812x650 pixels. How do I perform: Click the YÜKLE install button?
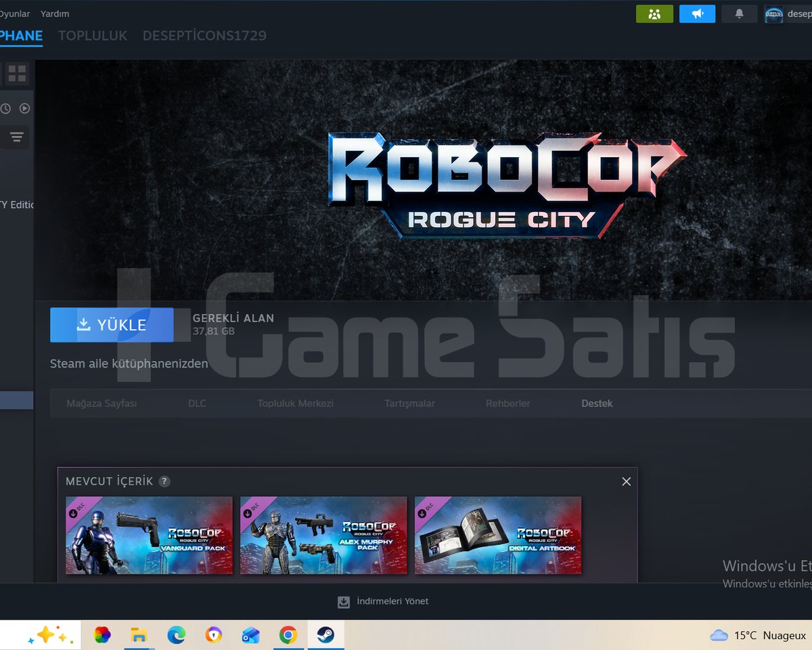(112, 325)
